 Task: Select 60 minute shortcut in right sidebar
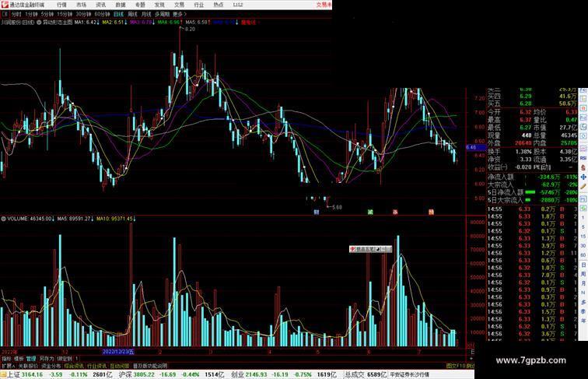click(x=583, y=255)
